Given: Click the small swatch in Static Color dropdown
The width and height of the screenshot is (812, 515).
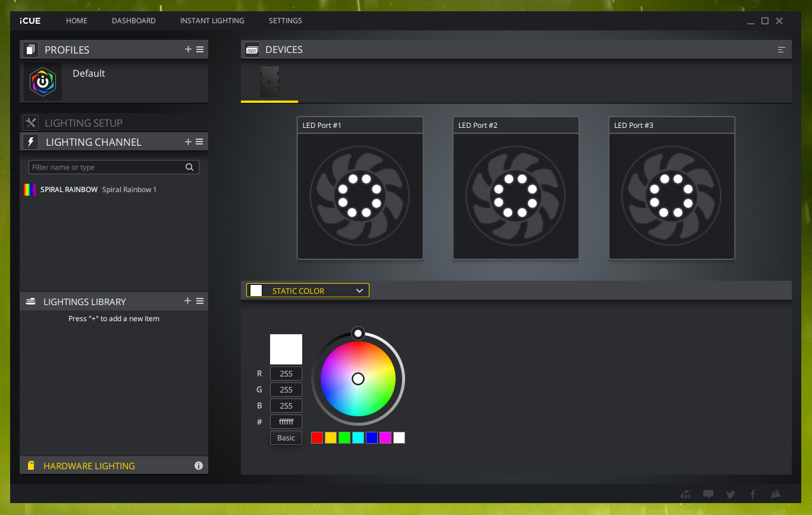Looking at the screenshot, I should tap(256, 290).
